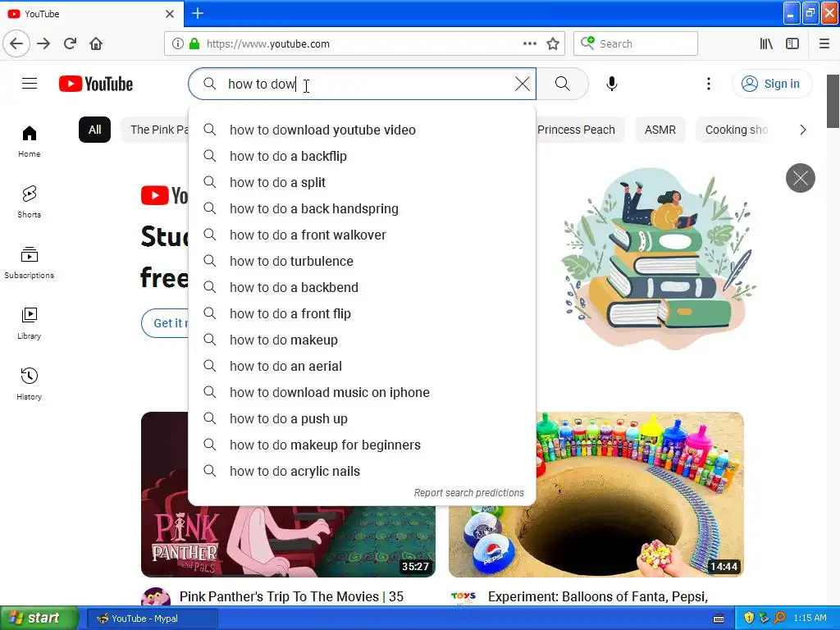Image resolution: width=840 pixels, height=630 pixels.
Task: Choose suggestion how to do makeup
Action: 362,340
